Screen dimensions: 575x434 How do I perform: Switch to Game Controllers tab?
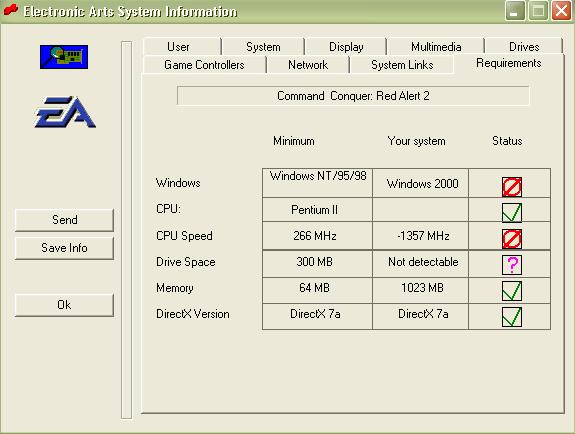(204, 65)
